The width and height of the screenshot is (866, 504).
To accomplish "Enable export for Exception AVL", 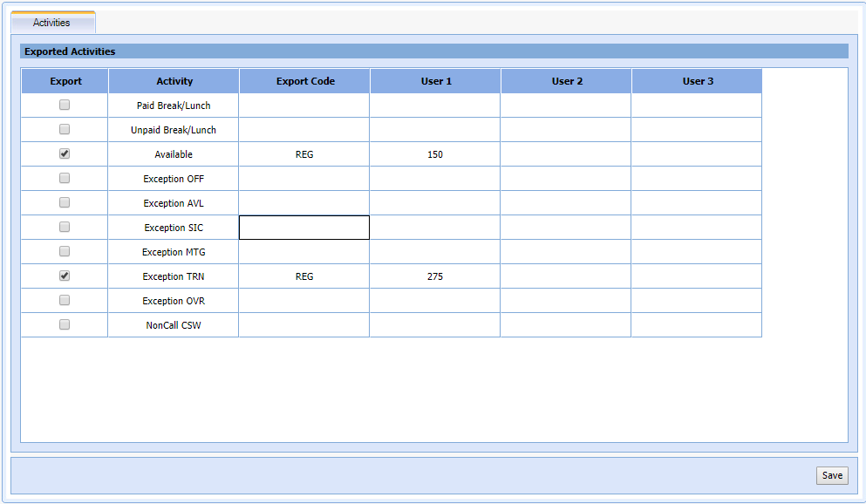I will pos(65,202).
